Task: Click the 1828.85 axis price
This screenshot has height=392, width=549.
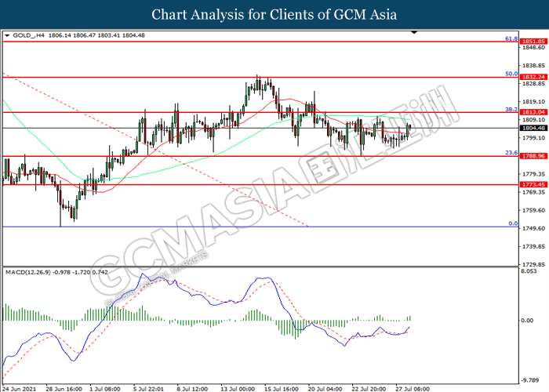Action: point(533,84)
